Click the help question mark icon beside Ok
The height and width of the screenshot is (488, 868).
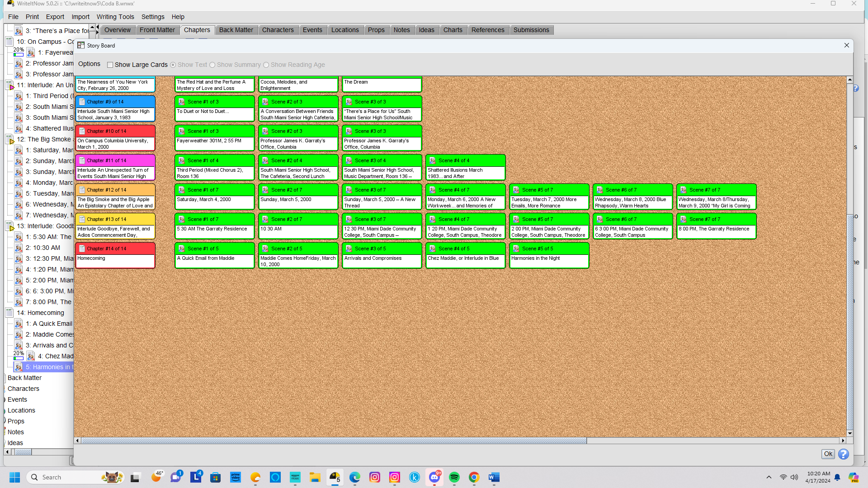tap(843, 454)
